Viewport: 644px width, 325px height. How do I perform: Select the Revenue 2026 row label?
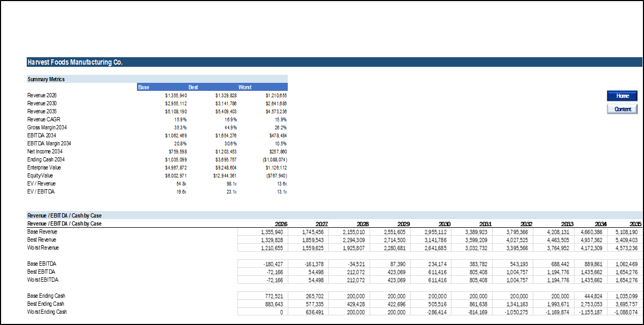42,95
